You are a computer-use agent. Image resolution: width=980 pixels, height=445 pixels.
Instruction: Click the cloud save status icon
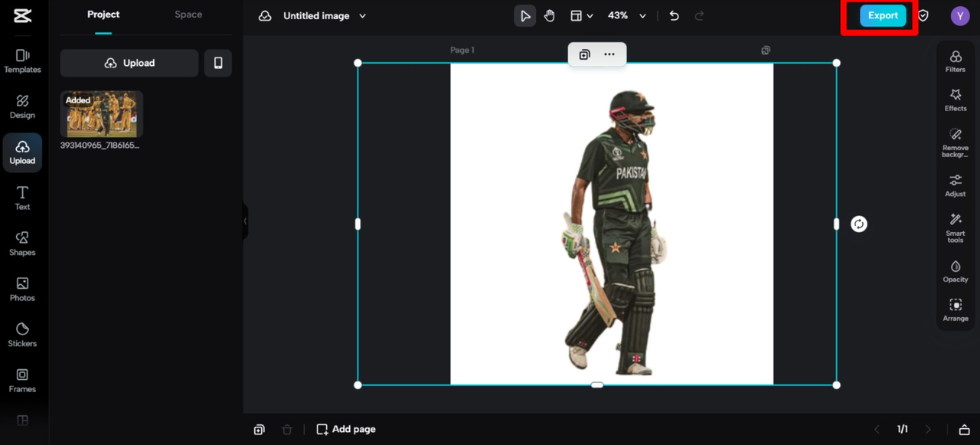(x=265, y=15)
